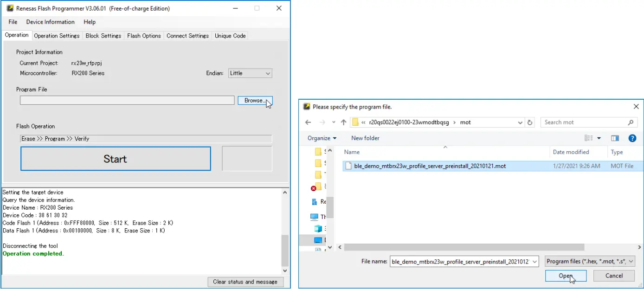Go up one folder level

[x=343, y=122]
